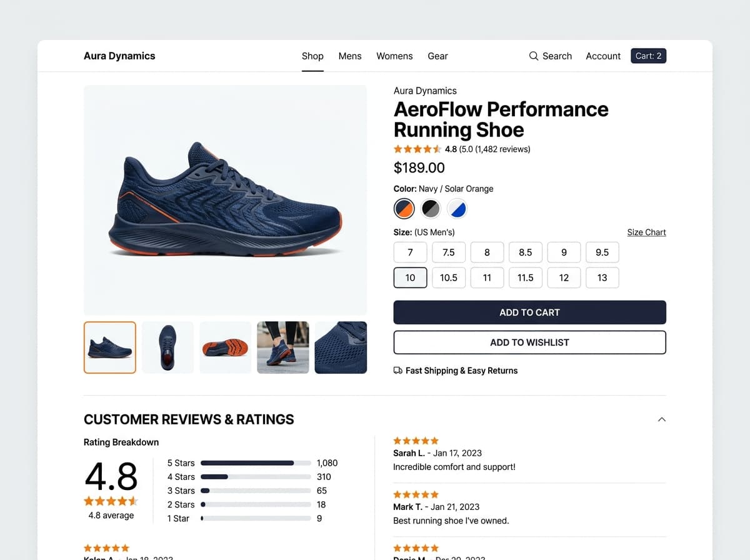Select the on-foot lifestyle thumbnail
The image size is (750, 560).
[283, 347]
